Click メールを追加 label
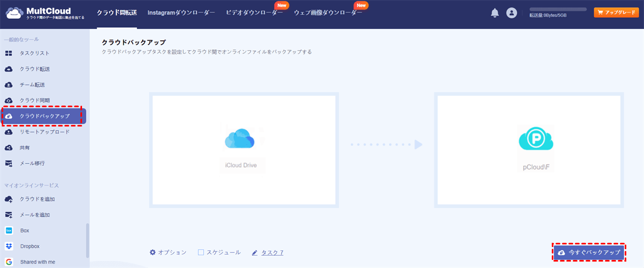The image size is (644, 268). 35,215
